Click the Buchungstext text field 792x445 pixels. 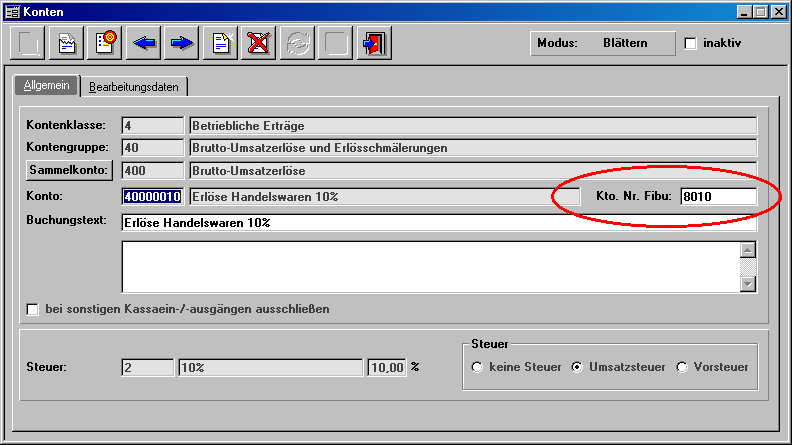(438, 222)
